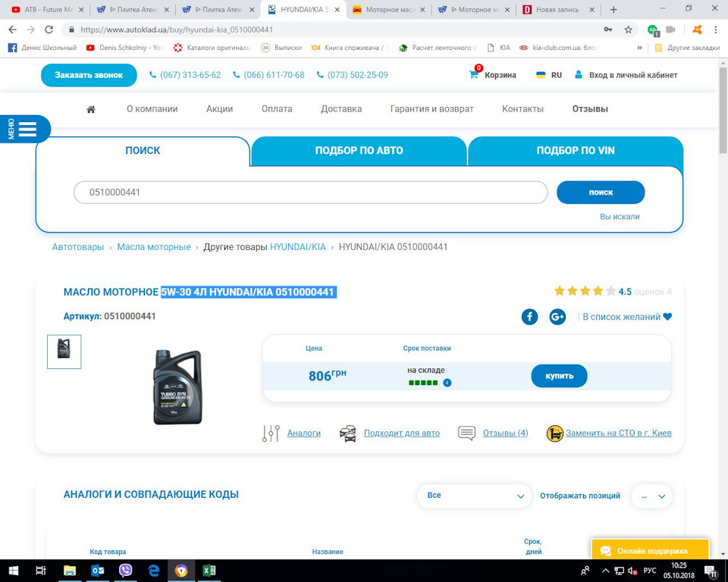Viewport: 728px width, 582px height.
Task: Open Viber from the taskbar
Action: [125, 571]
